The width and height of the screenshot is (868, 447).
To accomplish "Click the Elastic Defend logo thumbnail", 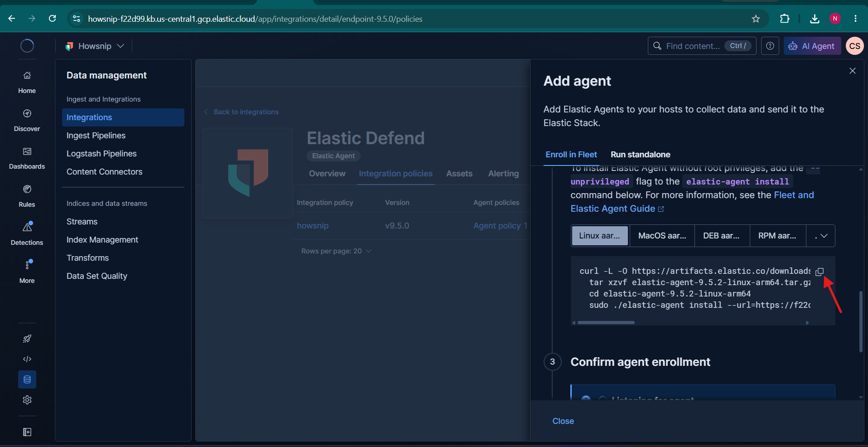I will coord(248,173).
